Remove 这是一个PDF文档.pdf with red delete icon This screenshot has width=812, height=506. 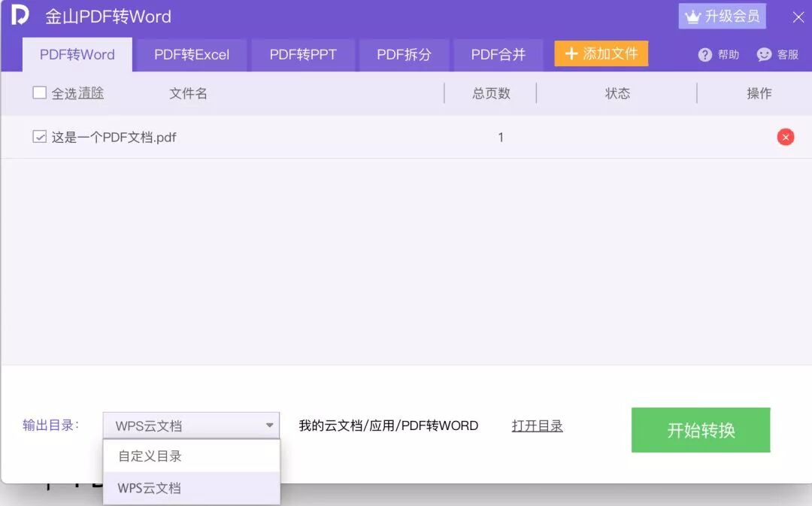(785, 137)
